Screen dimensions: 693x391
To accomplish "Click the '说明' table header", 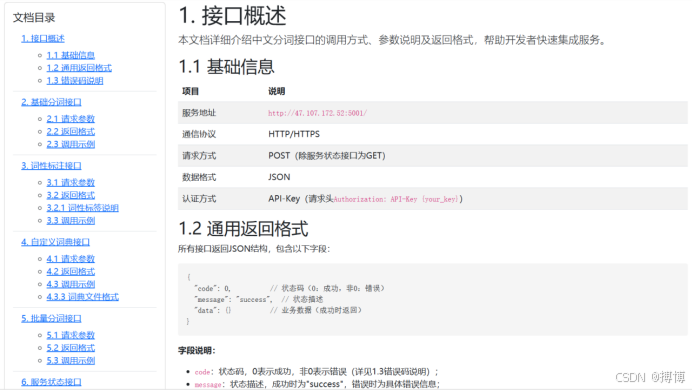I will (x=277, y=91).
